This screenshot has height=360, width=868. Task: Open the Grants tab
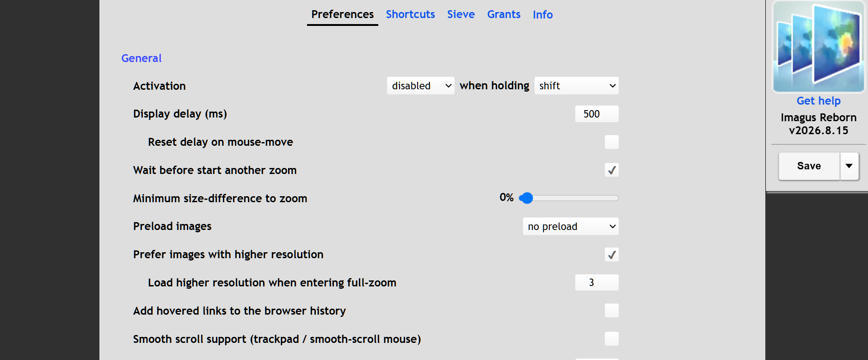click(504, 14)
